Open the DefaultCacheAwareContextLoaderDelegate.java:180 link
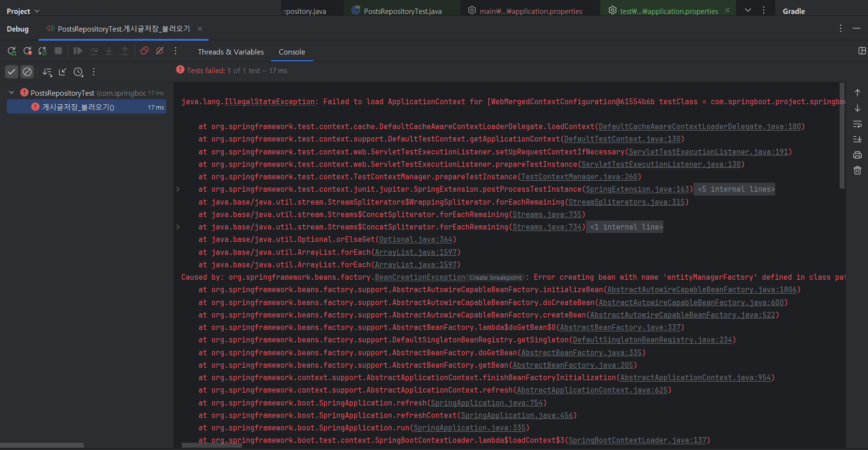 (700, 127)
